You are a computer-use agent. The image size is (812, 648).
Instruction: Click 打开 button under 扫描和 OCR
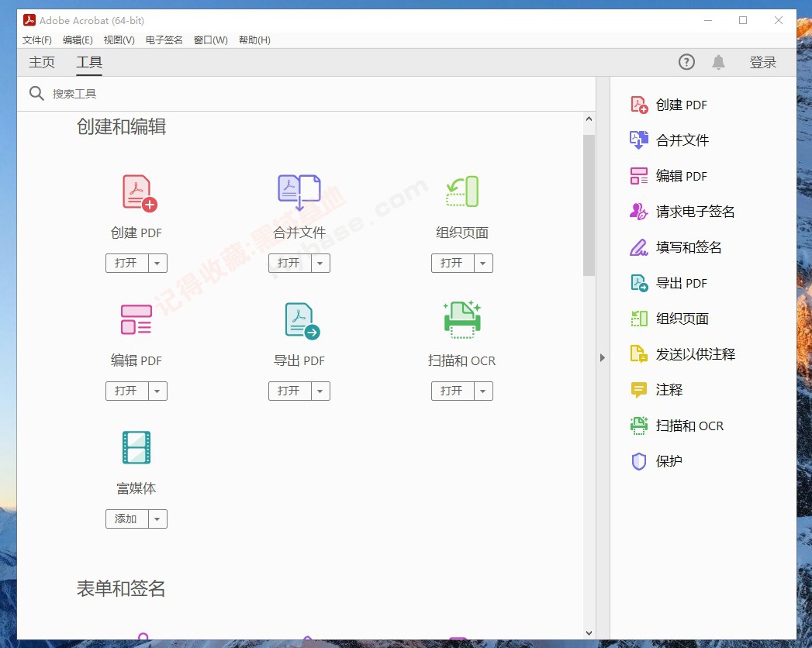(453, 391)
